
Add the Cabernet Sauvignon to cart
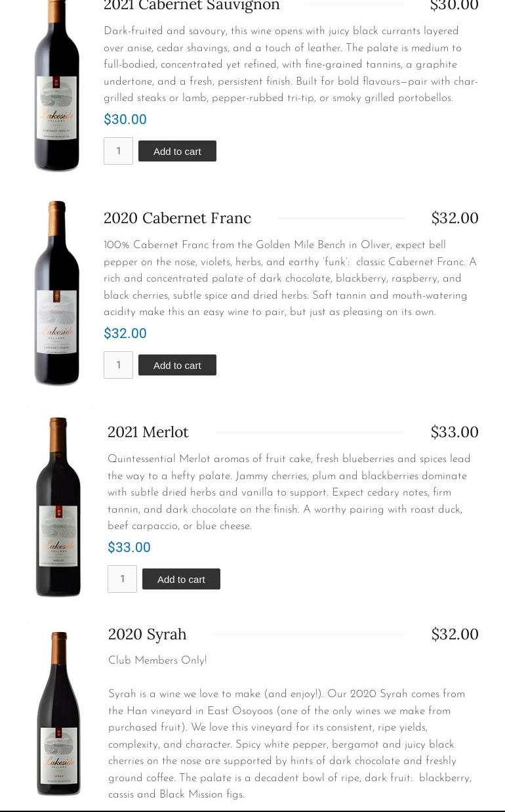tap(177, 151)
